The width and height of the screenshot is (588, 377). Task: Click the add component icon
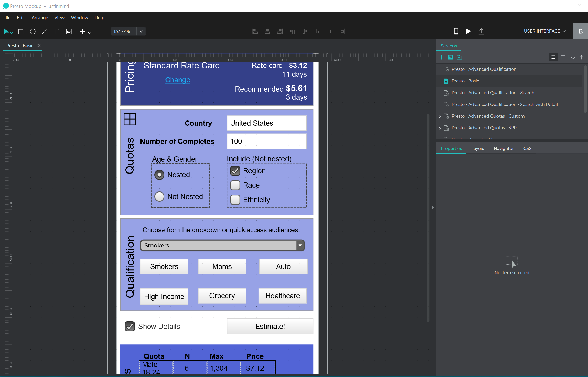pos(84,31)
